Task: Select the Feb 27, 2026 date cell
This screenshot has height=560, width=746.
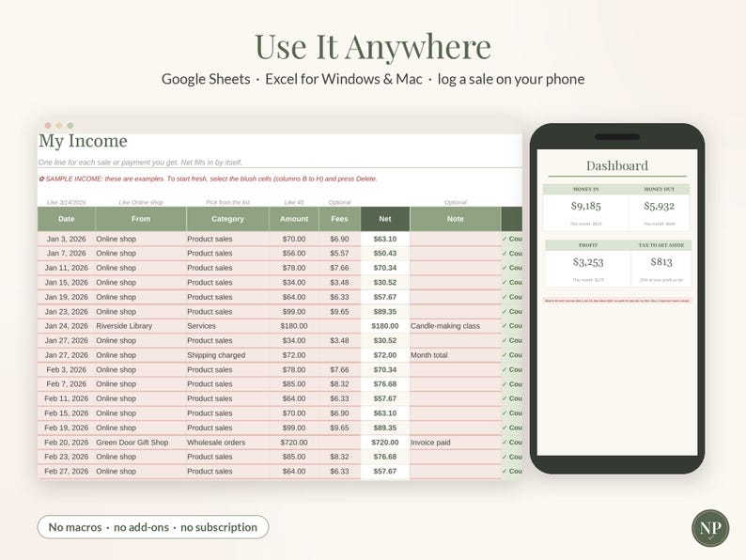Action: coord(67,471)
